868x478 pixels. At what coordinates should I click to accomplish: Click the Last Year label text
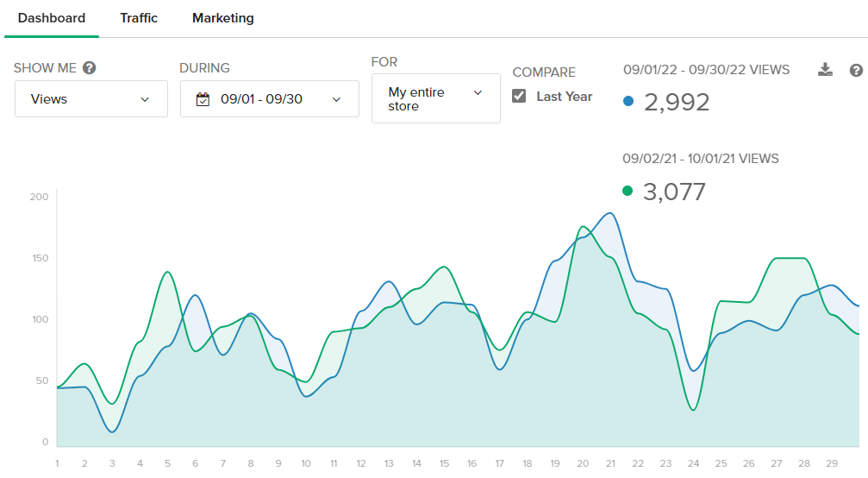click(564, 97)
